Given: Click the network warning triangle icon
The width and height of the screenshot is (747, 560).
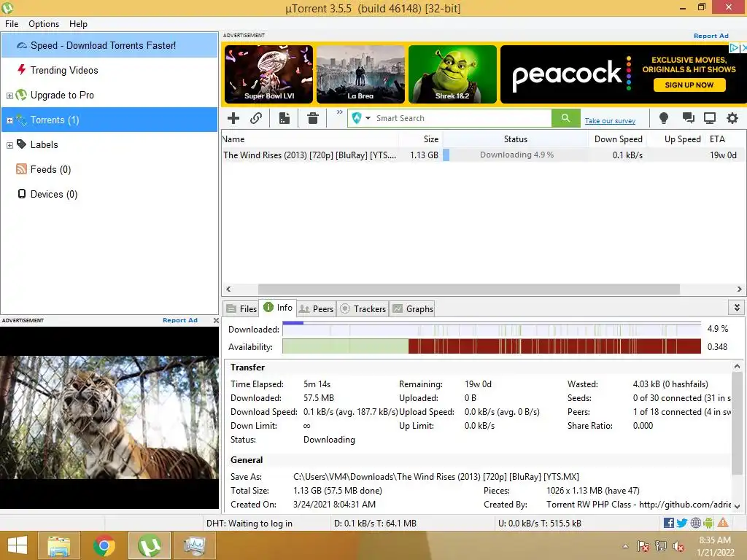Looking at the screenshot, I should 723,523.
